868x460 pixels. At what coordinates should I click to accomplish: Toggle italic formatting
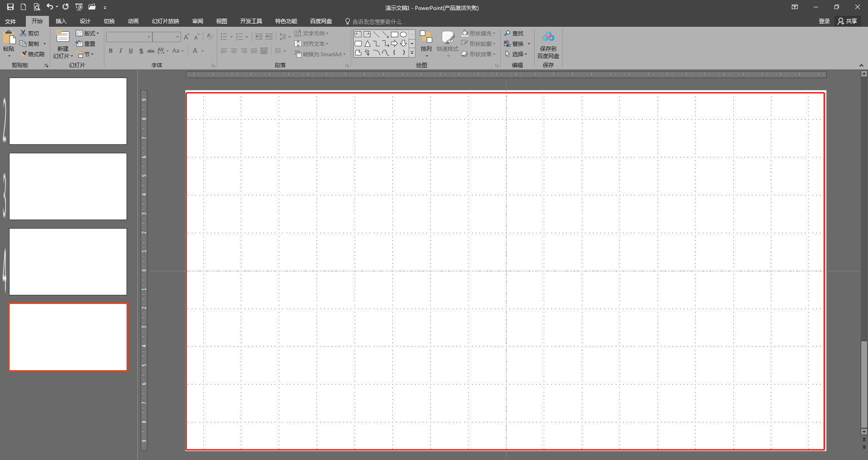tap(121, 51)
